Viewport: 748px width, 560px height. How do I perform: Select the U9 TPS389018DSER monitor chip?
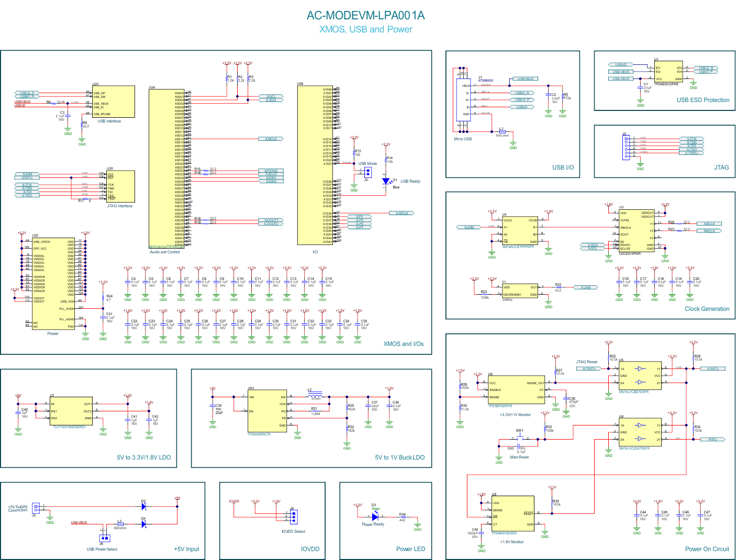coord(513,514)
